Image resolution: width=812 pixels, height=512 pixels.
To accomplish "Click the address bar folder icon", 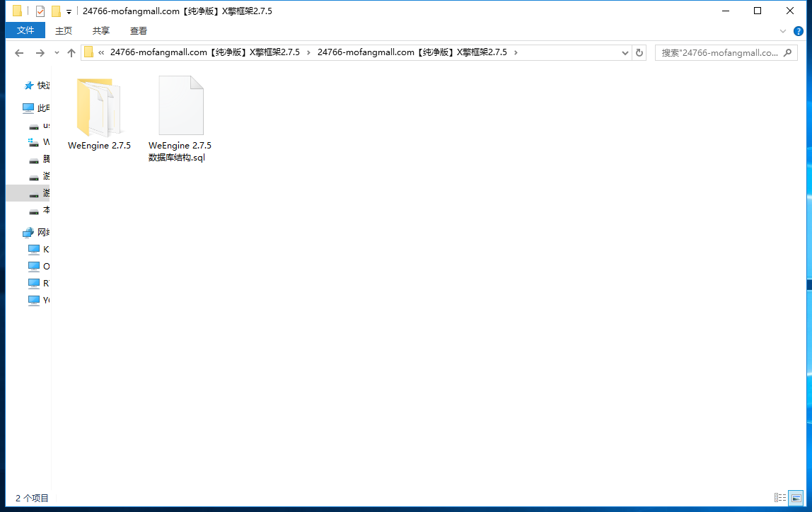I will point(88,52).
